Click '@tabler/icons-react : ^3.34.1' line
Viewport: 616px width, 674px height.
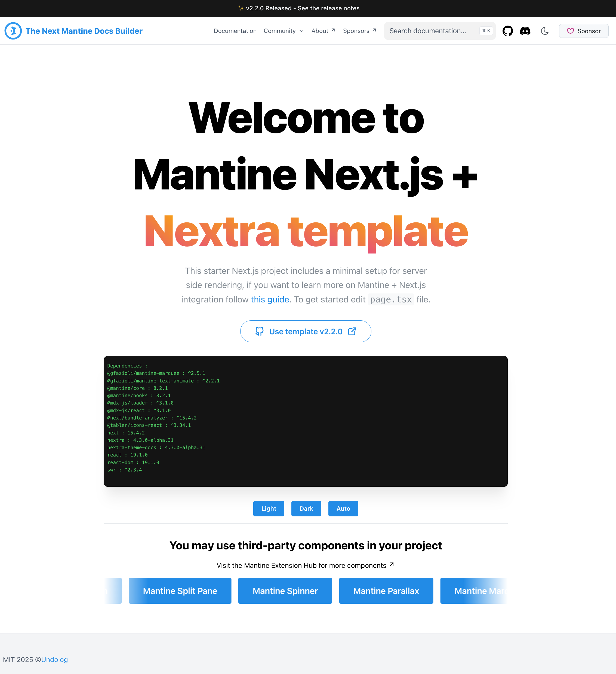pyautogui.click(x=149, y=425)
